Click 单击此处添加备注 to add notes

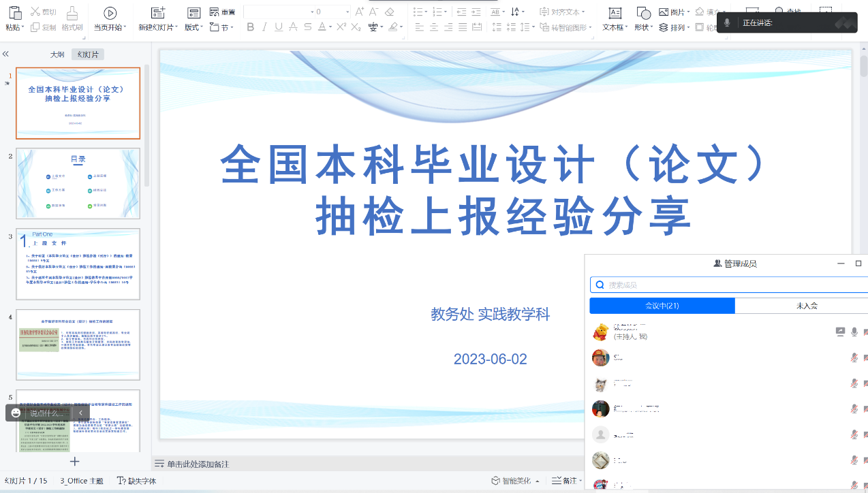198,464
